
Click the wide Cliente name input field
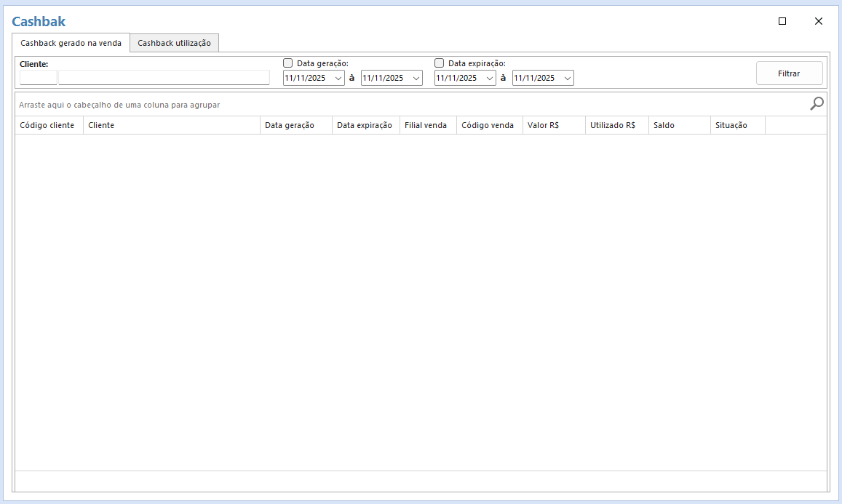click(164, 78)
